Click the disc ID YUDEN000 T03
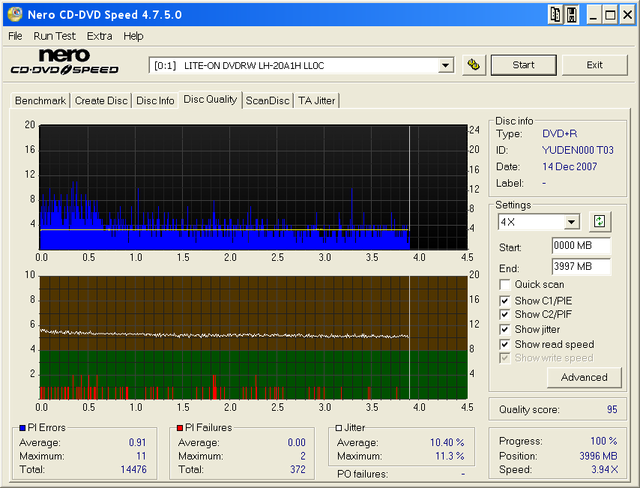This screenshot has height=488, width=640. pyautogui.click(x=578, y=151)
